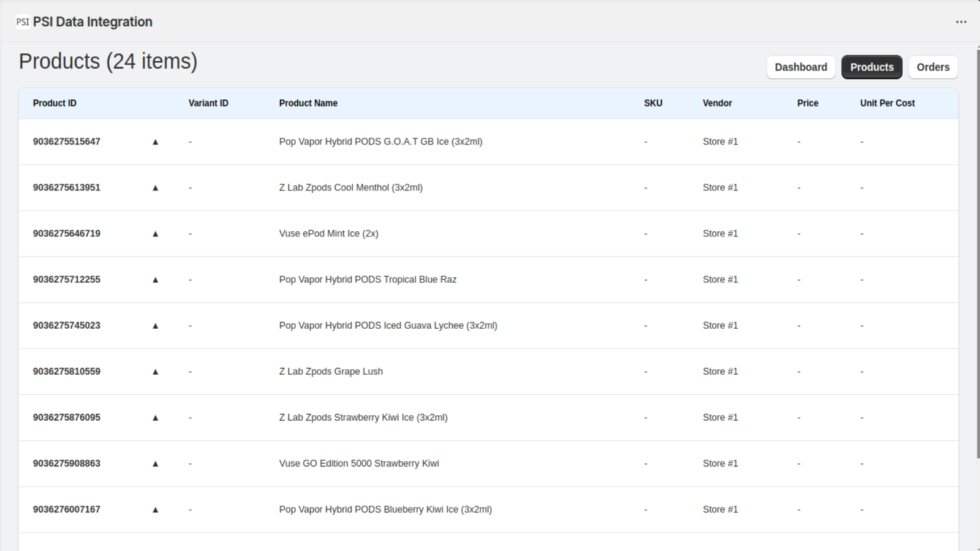Select product ID 9036275712255

coord(67,280)
